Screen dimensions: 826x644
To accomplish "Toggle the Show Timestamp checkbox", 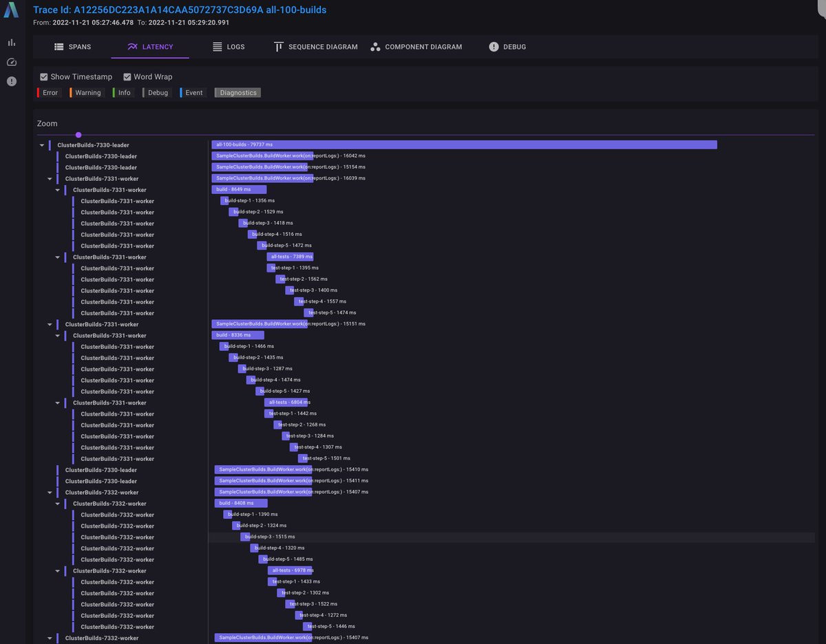I will coord(44,77).
